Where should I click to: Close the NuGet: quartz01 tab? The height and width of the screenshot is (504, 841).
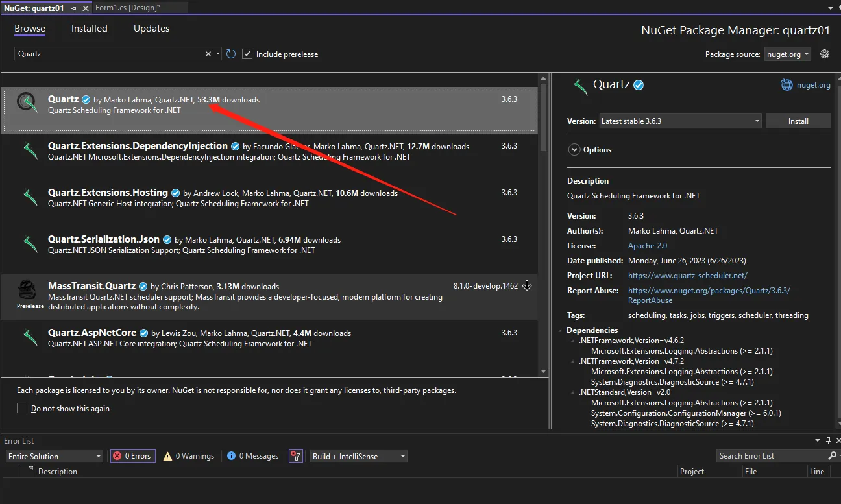click(x=86, y=8)
